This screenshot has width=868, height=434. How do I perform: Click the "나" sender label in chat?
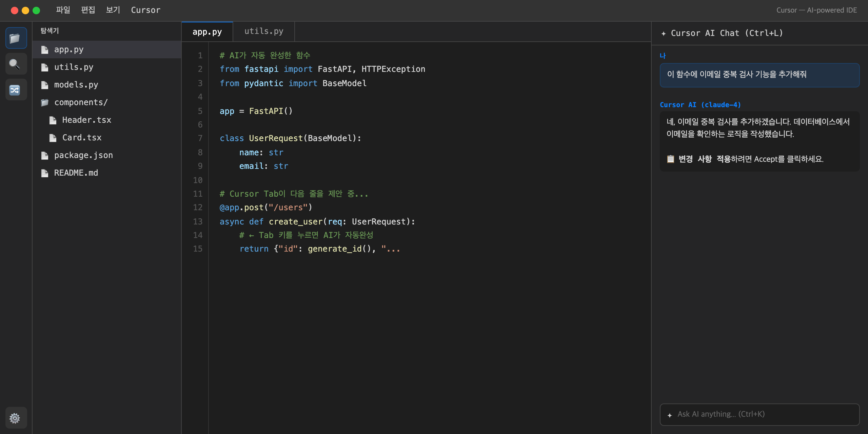click(x=663, y=56)
